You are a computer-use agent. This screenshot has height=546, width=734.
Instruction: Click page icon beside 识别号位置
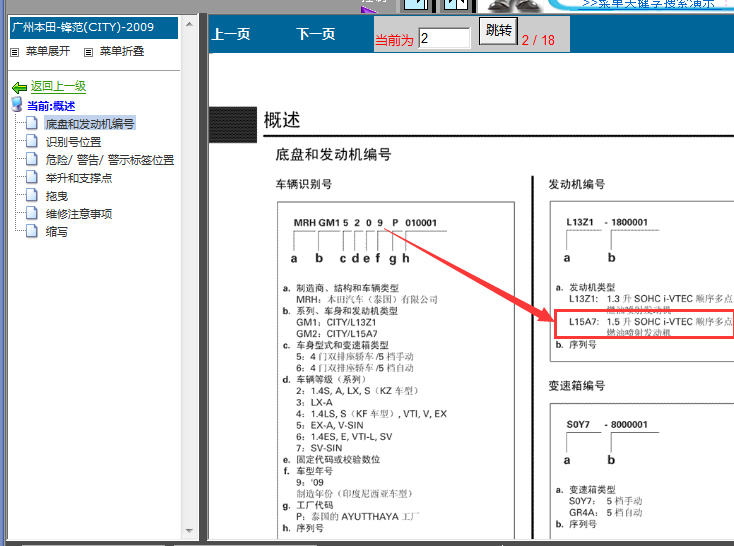tap(32, 140)
